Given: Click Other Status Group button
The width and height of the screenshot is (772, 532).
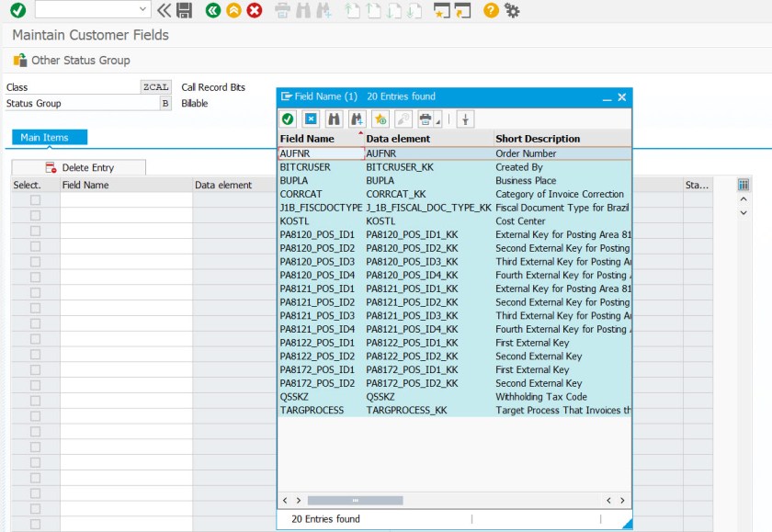Looking at the screenshot, I should click(x=72, y=61).
